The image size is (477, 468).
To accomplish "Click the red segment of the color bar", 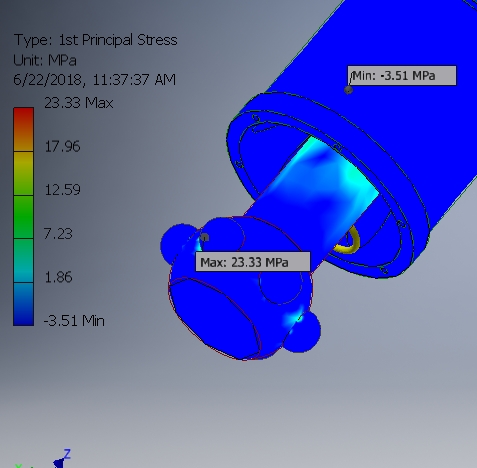I will tap(23, 129).
